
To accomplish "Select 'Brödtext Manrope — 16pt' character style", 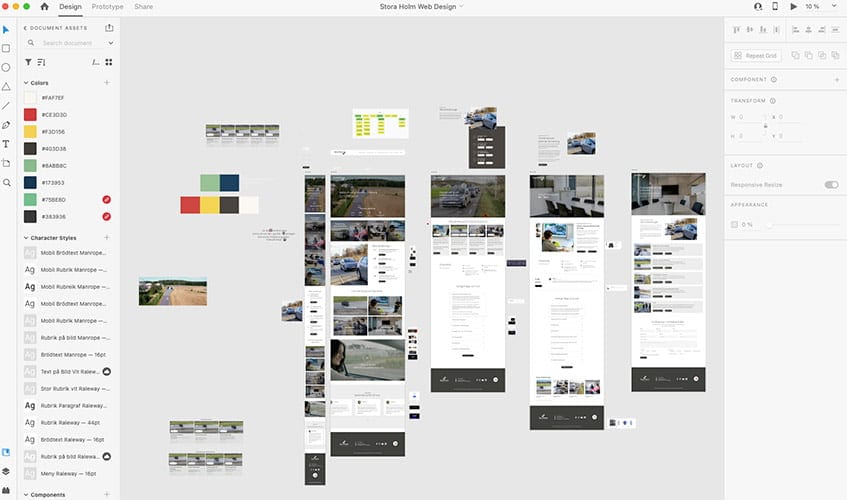I will tap(67, 355).
